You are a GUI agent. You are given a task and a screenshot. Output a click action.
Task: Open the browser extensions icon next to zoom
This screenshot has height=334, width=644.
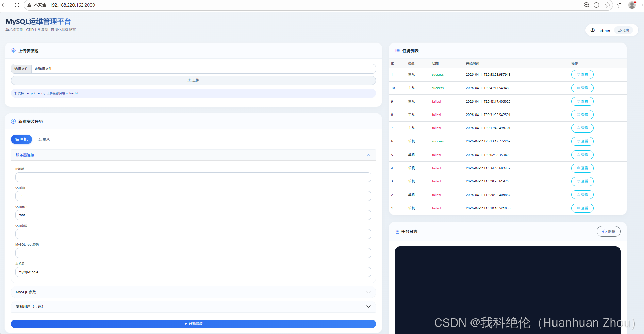[596, 5]
